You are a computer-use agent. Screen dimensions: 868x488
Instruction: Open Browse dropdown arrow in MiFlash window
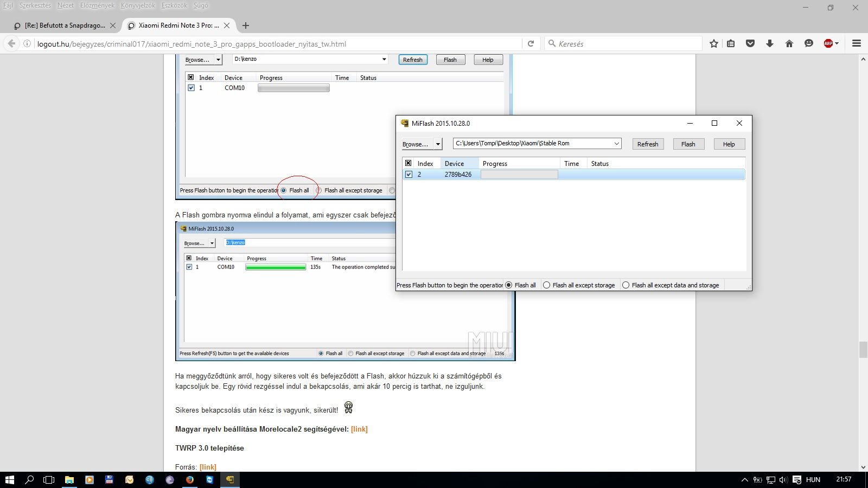(x=437, y=144)
